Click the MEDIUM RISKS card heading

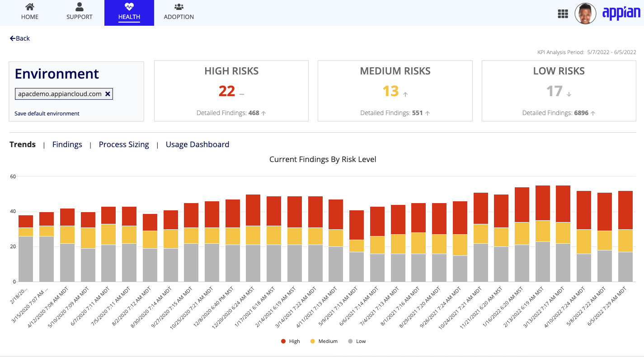pyautogui.click(x=395, y=71)
